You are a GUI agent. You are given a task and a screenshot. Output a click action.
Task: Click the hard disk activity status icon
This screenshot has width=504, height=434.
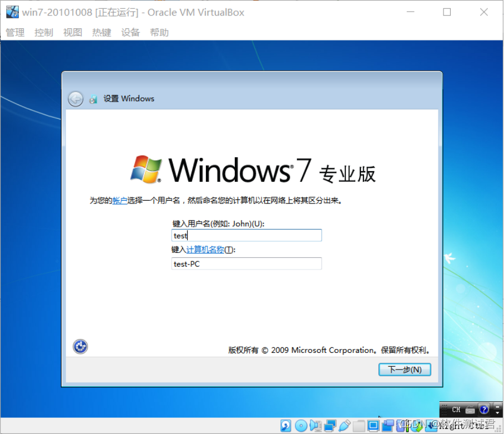(286, 426)
